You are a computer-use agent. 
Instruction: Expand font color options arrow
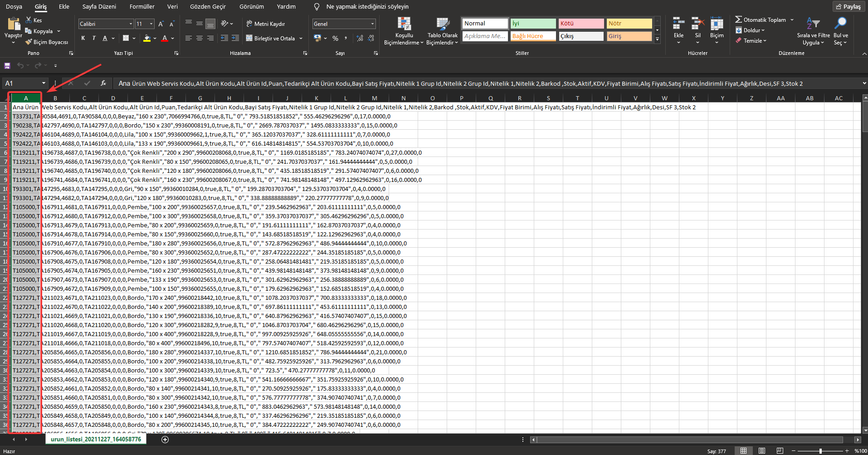pos(173,38)
